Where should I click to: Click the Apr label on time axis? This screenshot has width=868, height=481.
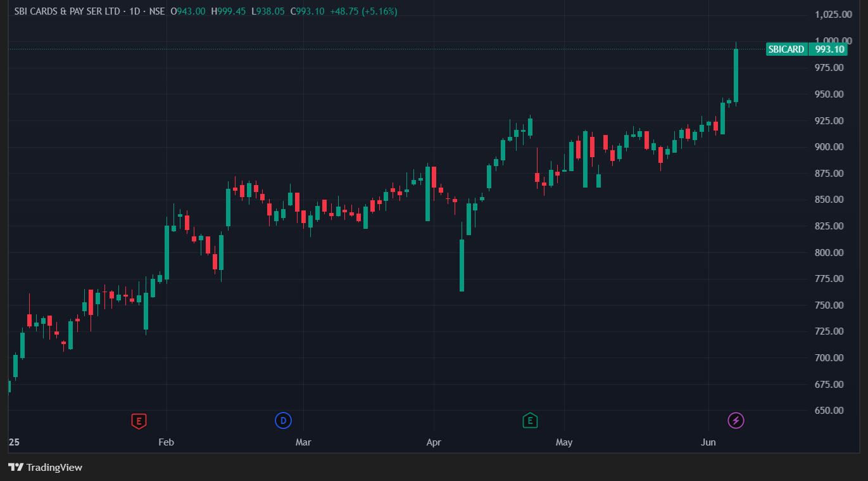click(x=433, y=442)
